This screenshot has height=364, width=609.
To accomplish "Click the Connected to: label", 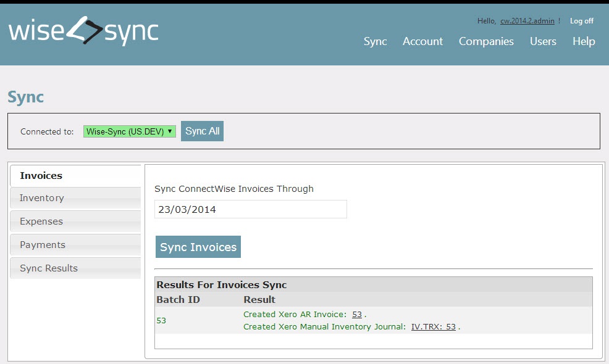I will (47, 132).
